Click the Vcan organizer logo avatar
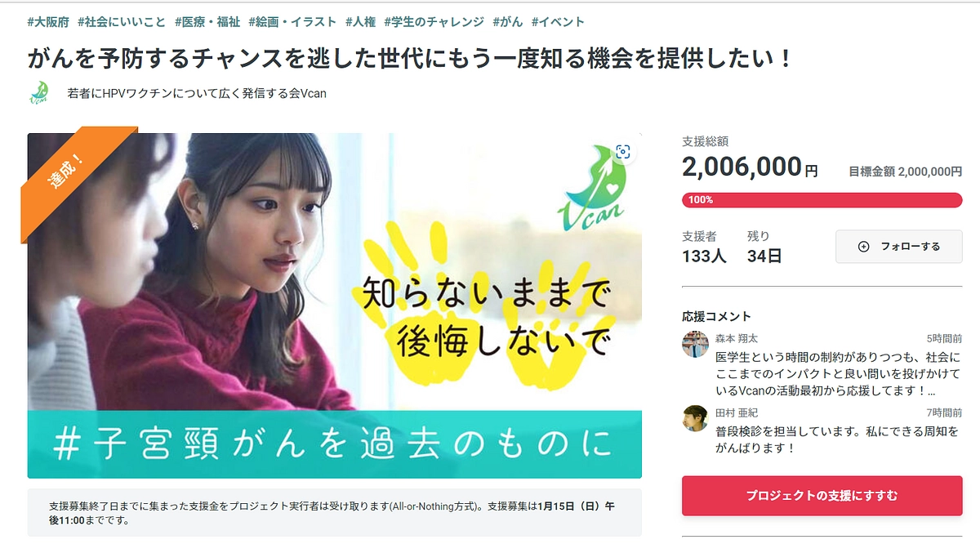Image resolution: width=980 pixels, height=544 pixels. click(38, 93)
